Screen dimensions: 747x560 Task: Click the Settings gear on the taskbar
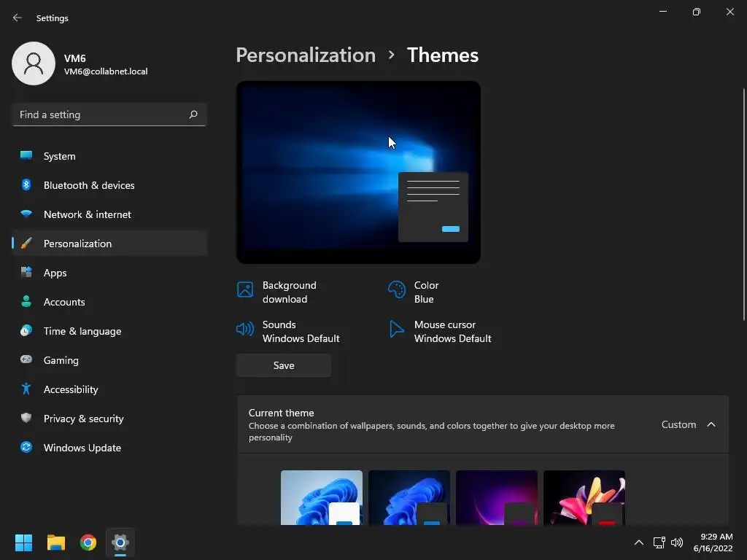tap(120, 542)
